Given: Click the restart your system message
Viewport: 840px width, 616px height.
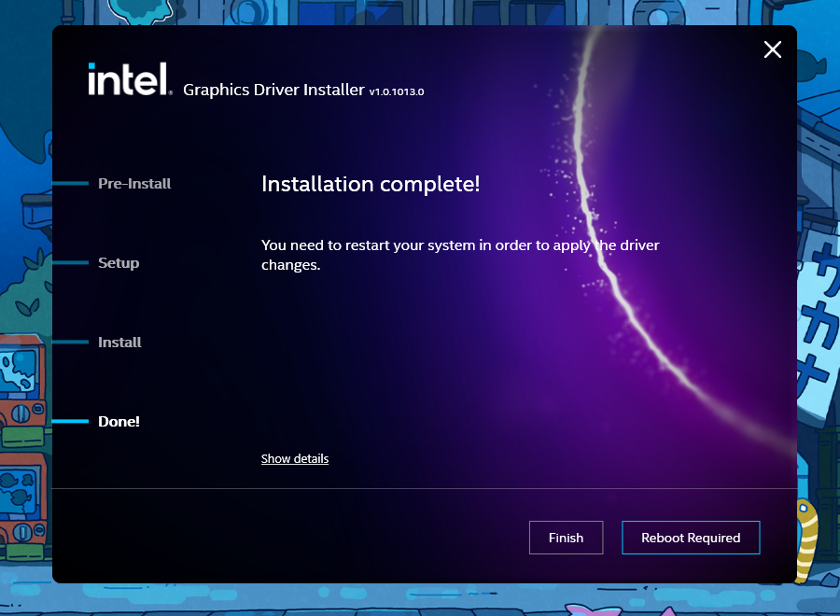Looking at the screenshot, I should pyautogui.click(x=460, y=255).
